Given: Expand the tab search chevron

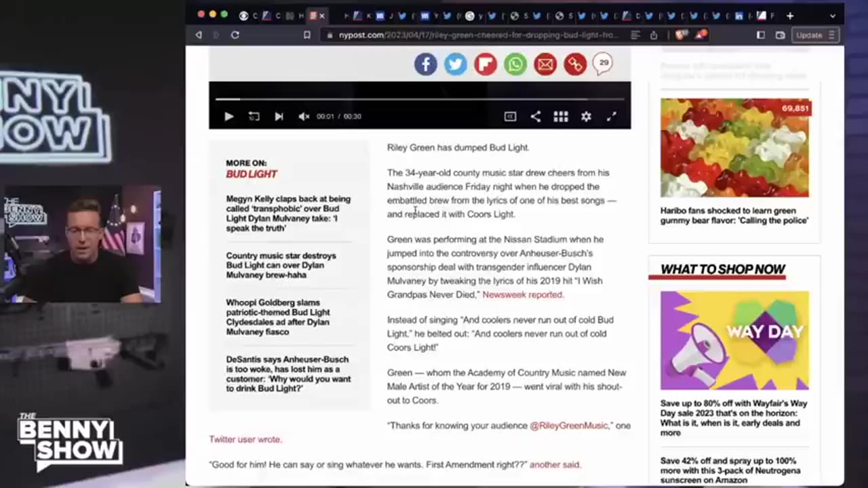Looking at the screenshot, I should coord(833,16).
